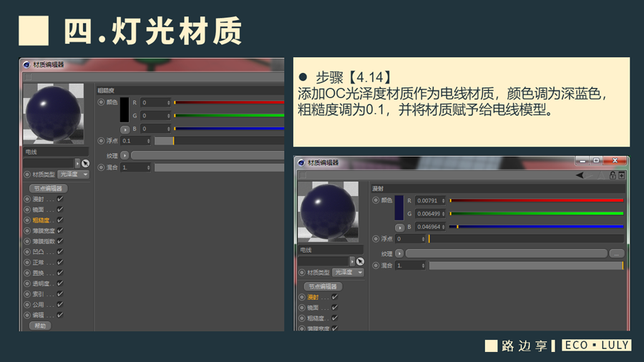
Task: Click the dot before 编辑 in the channel list
Action: pos(27,315)
